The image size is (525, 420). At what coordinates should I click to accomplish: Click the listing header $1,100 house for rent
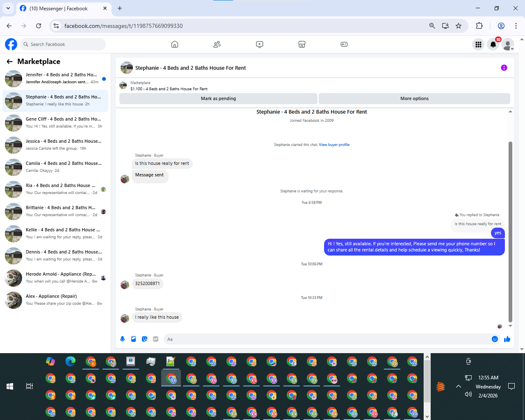[x=169, y=89]
